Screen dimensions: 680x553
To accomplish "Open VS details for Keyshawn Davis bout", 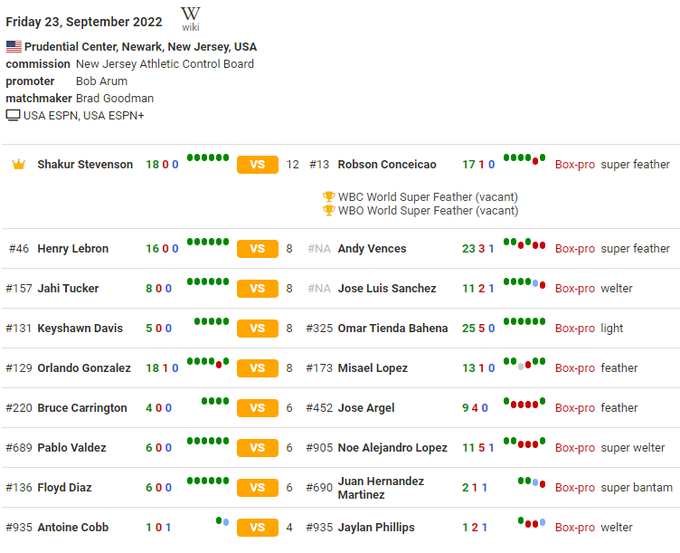I will [257, 328].
